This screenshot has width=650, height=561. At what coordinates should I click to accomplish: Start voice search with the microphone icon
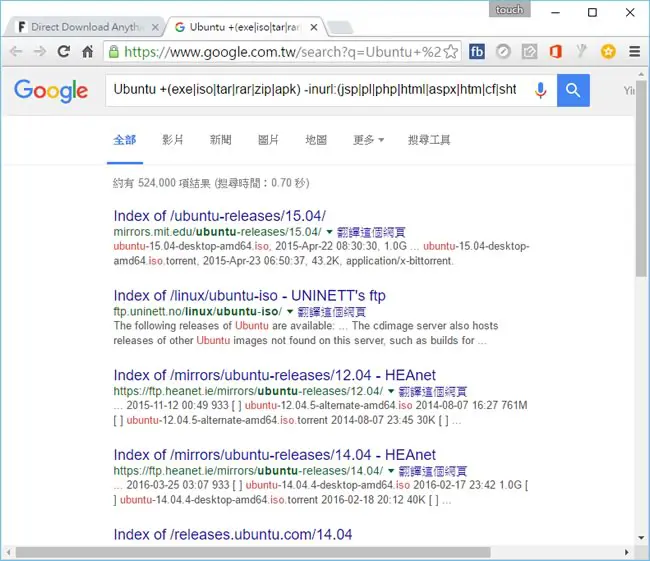tap(540, 90)
